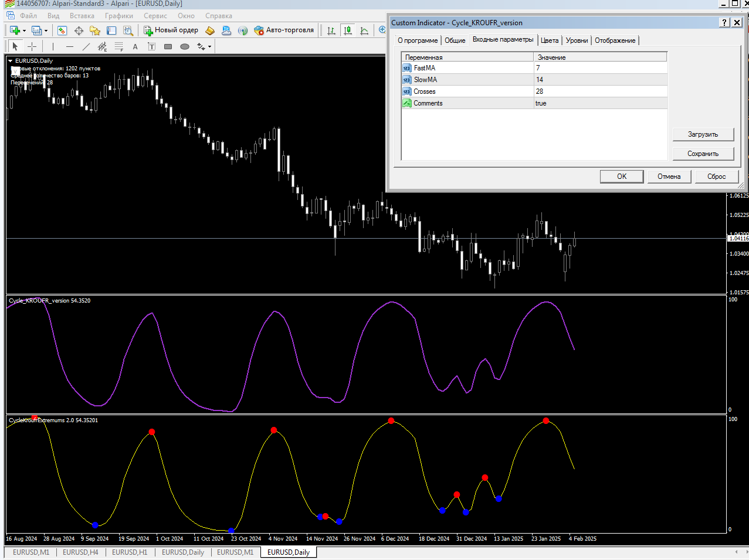Open the new chart dropdown arrow
The width and height of the screenshot is (749, 560).
pyautogui.click(x=24, y=30)
